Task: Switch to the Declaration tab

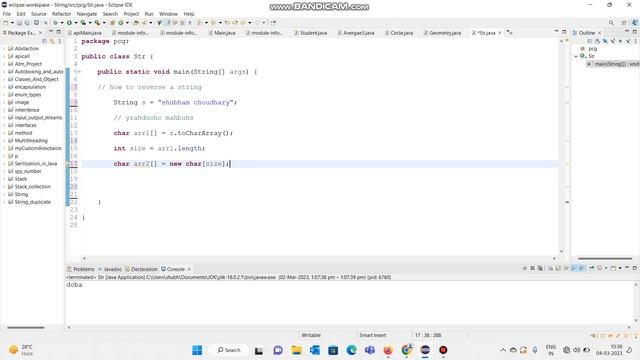Action: point(141,269)
